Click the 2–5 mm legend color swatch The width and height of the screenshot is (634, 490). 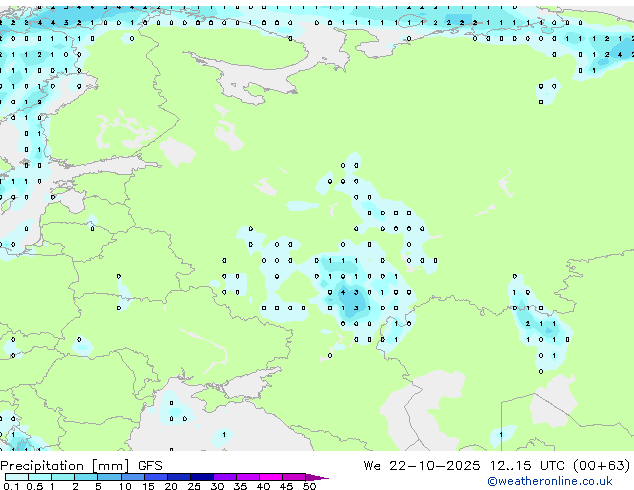[x=86, y=477]
